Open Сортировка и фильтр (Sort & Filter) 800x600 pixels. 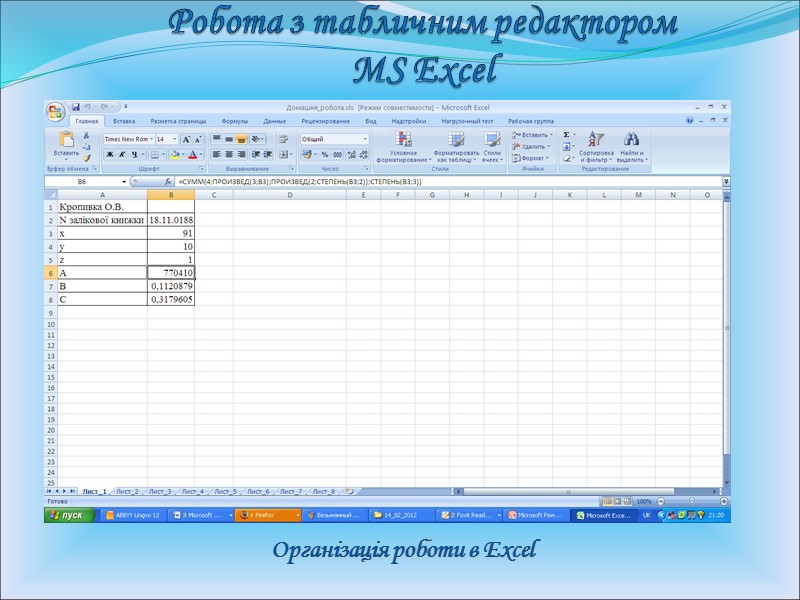click(x=596, y=147)
